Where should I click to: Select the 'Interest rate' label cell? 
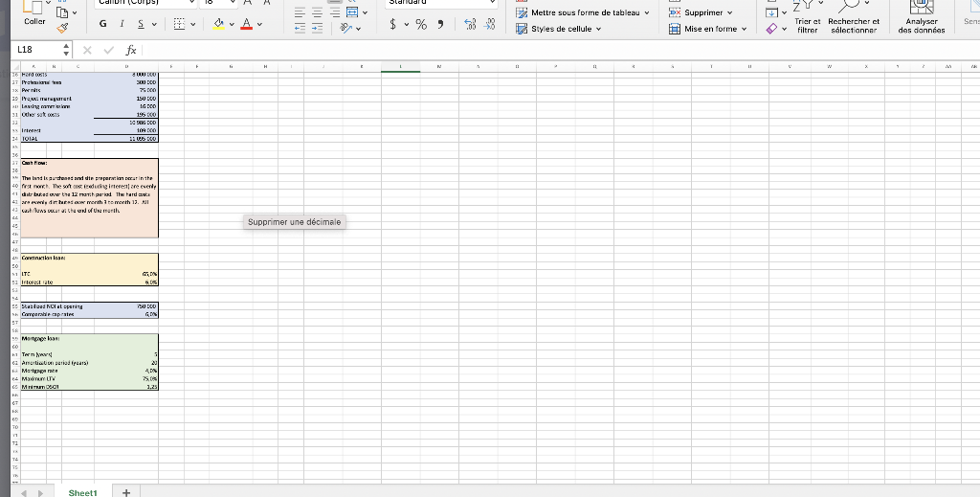[x=37, y=282]
